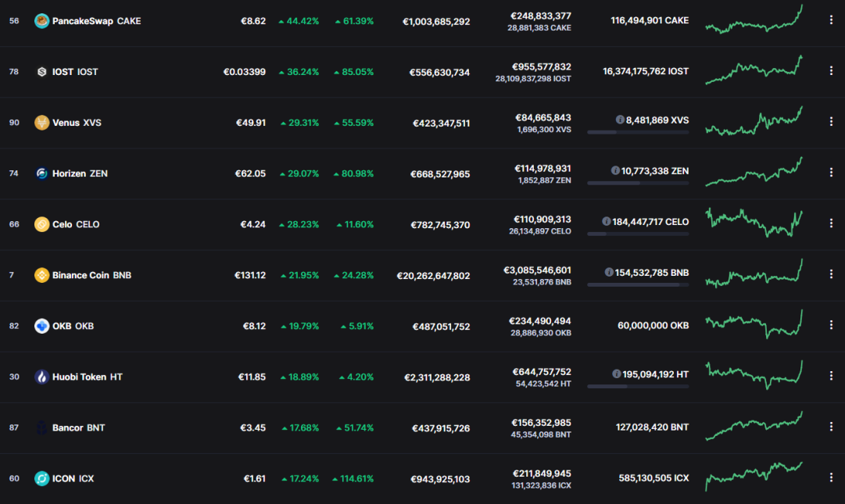This screenshot has height=504, width=845.
Task: Click the Horizen ZEN logo icon
Action: 41,173
